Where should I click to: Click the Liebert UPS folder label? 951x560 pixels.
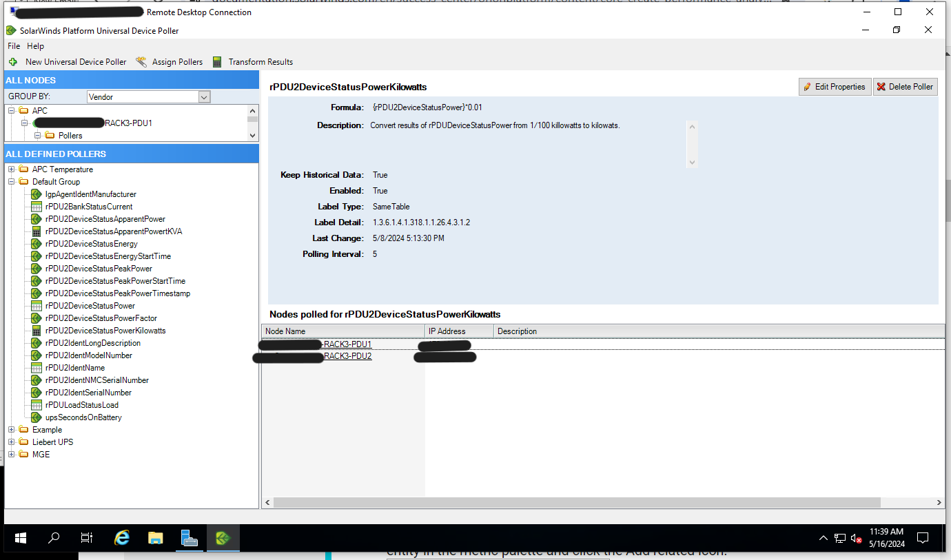[x=52, y=442]
